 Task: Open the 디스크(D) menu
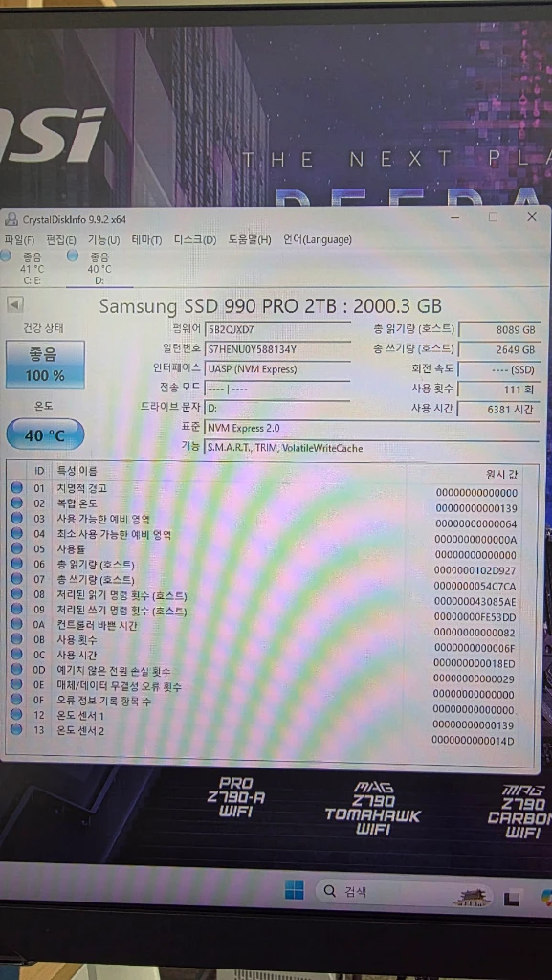point(195,240)
